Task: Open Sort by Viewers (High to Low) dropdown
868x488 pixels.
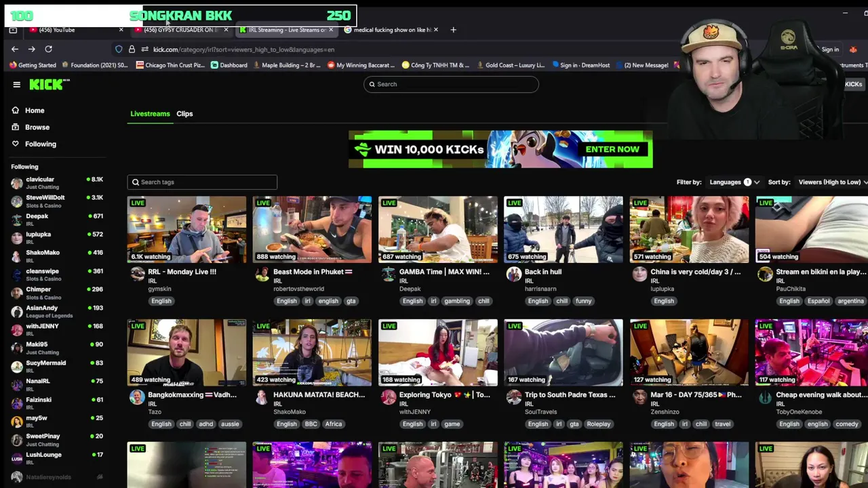Action: click(833, 182)
